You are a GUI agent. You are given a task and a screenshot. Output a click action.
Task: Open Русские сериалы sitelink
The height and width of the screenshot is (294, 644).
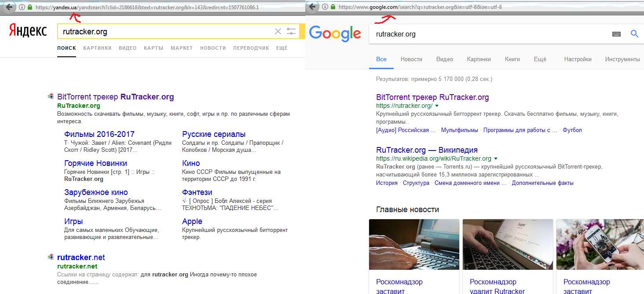tap(214, 134)
